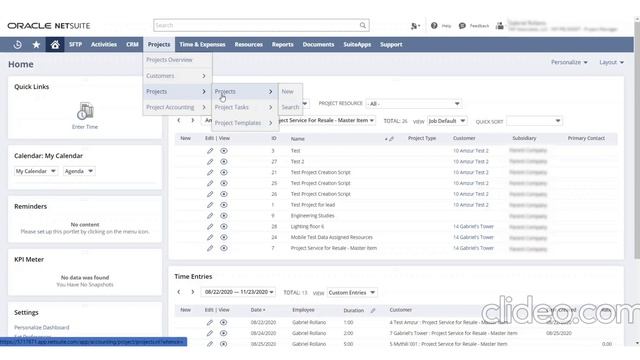Select Projects Overview menu item
640x360 pixels.
point(169,60)
